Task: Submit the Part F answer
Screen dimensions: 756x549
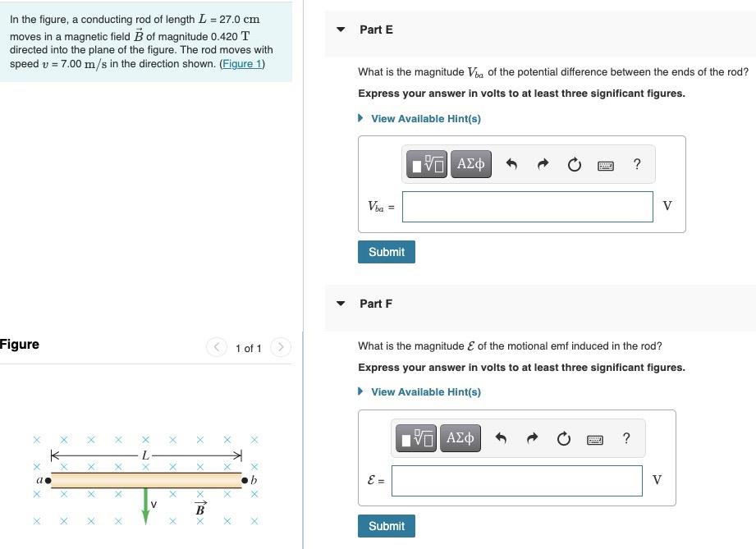Action: (386, 526)
